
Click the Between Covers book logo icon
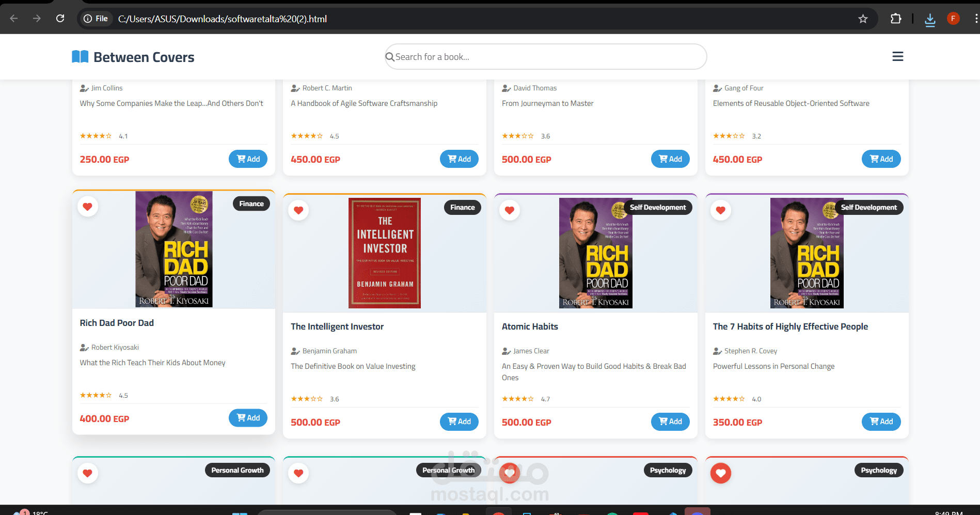click(x=80, y=57)
